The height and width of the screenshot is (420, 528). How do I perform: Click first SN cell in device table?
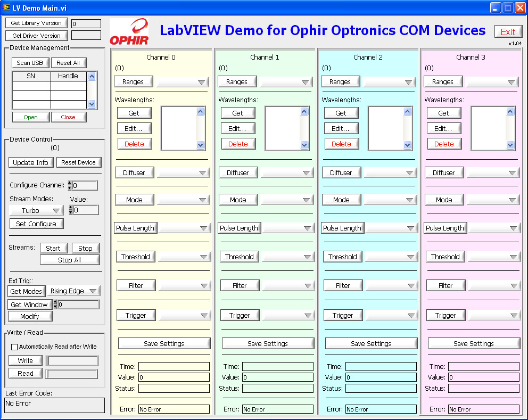click(x=31, y=86)
